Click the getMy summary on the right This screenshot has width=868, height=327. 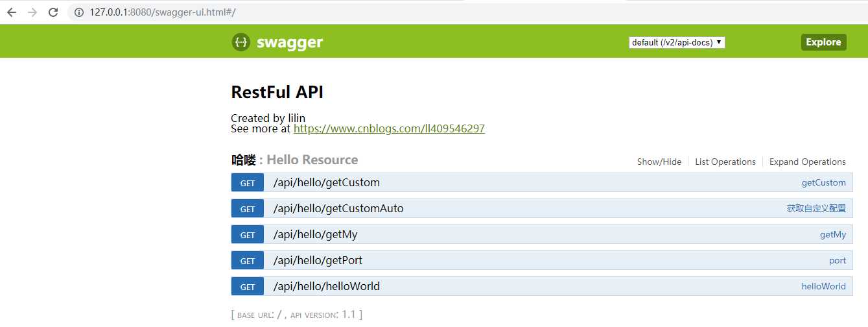(833, 235)
